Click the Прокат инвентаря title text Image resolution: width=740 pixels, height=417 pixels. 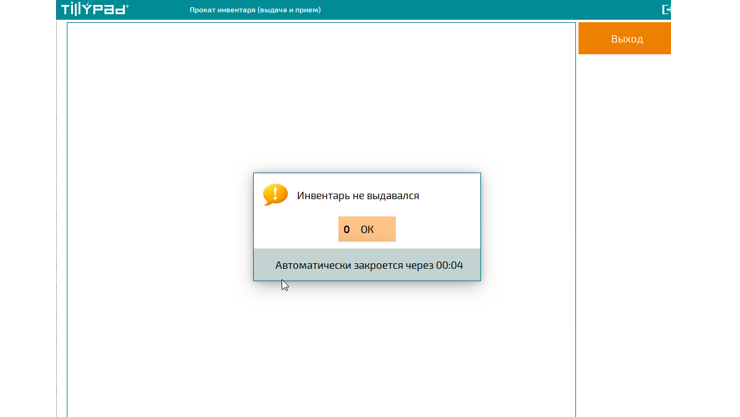coord(255,10)
